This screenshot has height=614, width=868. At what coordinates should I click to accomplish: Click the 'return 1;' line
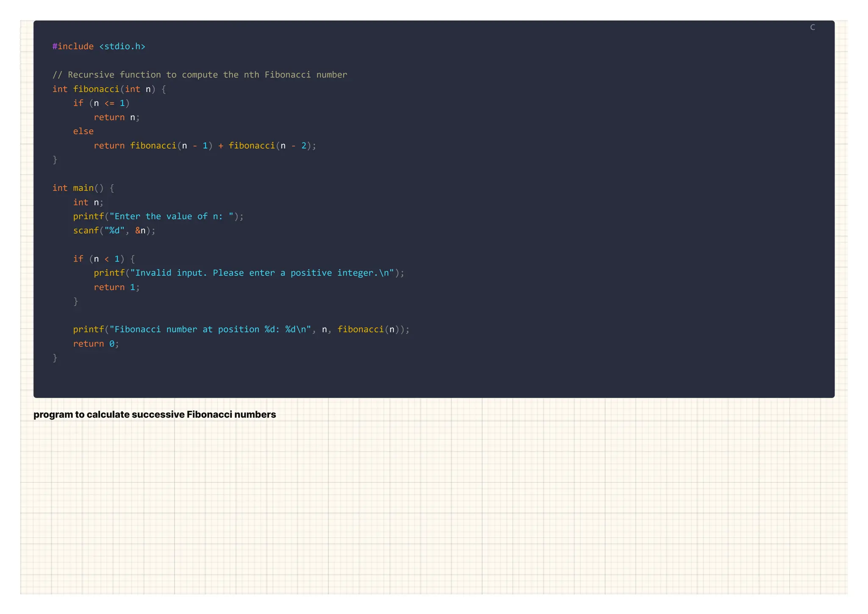[x=117, y=287]
